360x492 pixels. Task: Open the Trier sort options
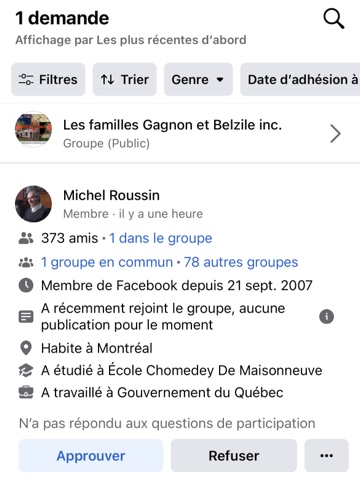pyautogui.click(x=125, y=79)
